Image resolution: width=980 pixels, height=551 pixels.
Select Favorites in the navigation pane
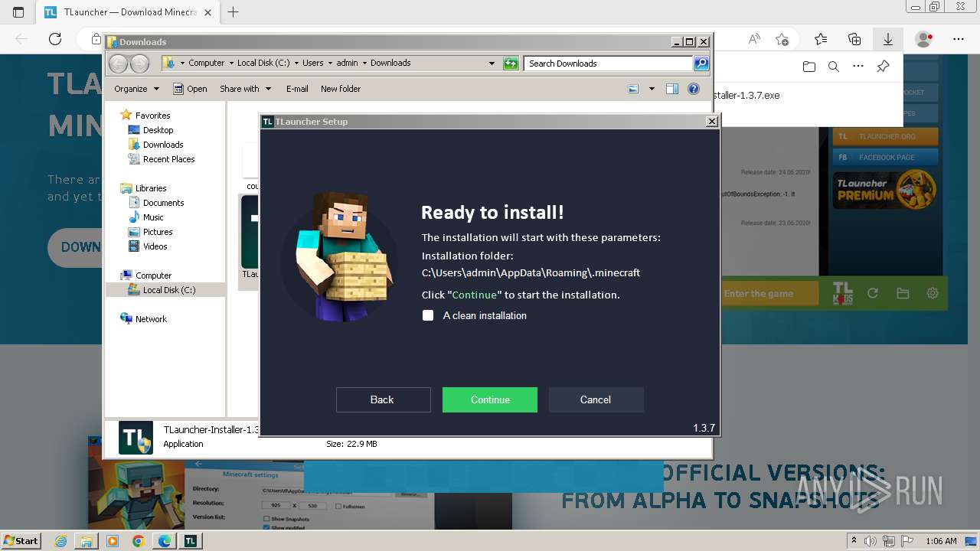[152, 116]
